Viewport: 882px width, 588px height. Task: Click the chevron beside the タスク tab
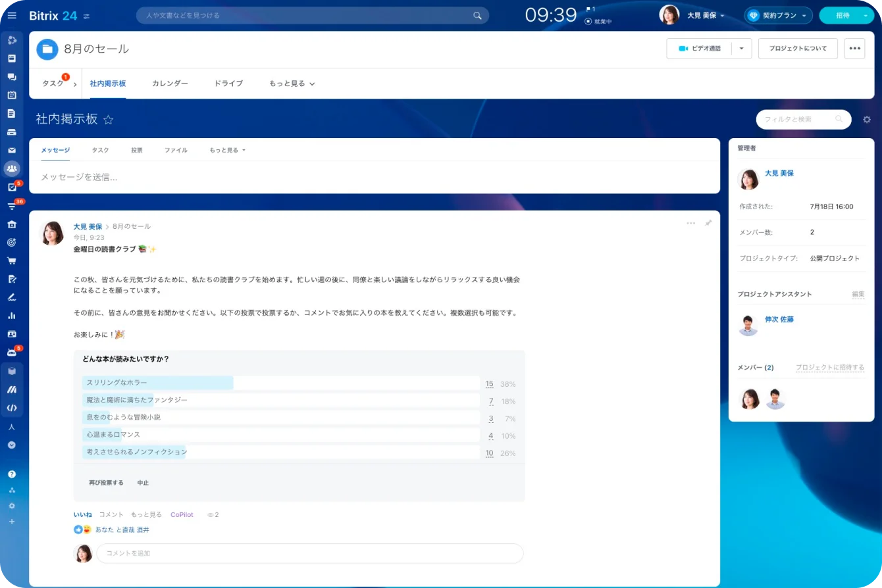tap(75, 84)
